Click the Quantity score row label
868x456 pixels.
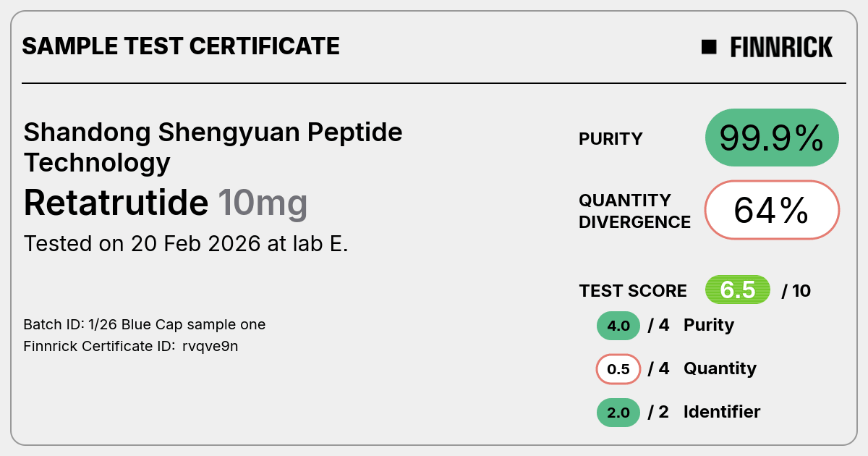720,368
